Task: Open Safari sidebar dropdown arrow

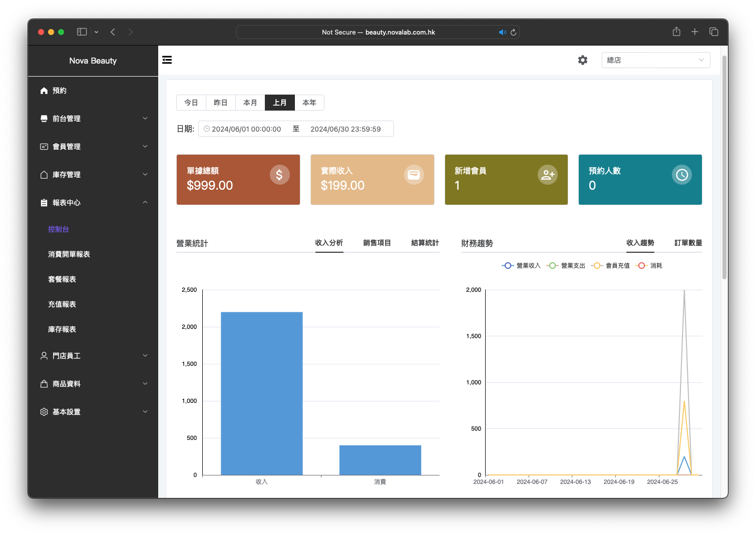Action: tap(96, 32)
